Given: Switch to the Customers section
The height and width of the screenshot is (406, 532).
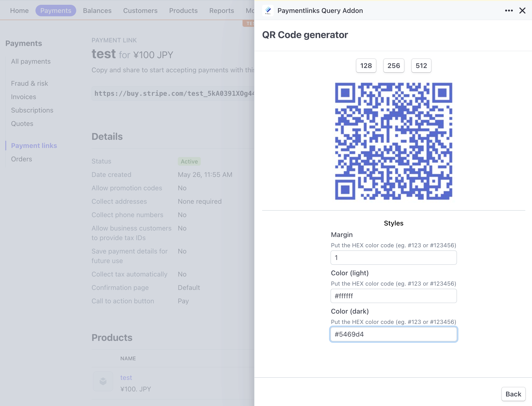Looking at the screenshot, I should [x=140, y=10].
